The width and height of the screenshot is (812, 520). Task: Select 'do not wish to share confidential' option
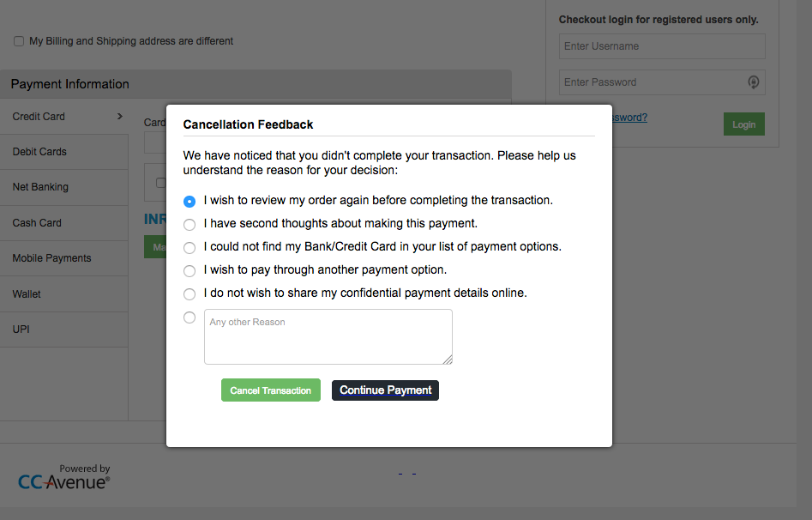click(189, 294)
